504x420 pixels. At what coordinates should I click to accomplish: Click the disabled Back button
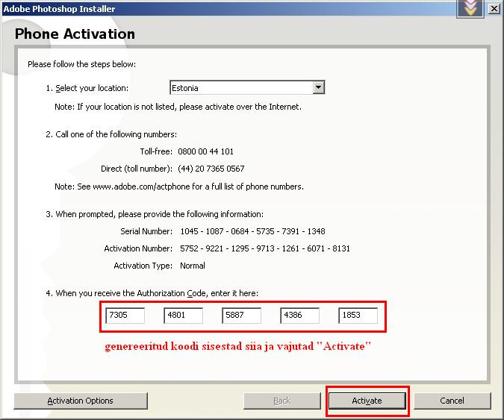[x=282, y=401]
